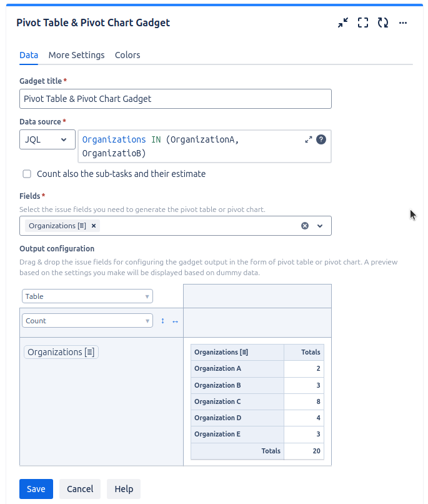
Task: Click the Cancel button
Action: click(x=80, y=489)
